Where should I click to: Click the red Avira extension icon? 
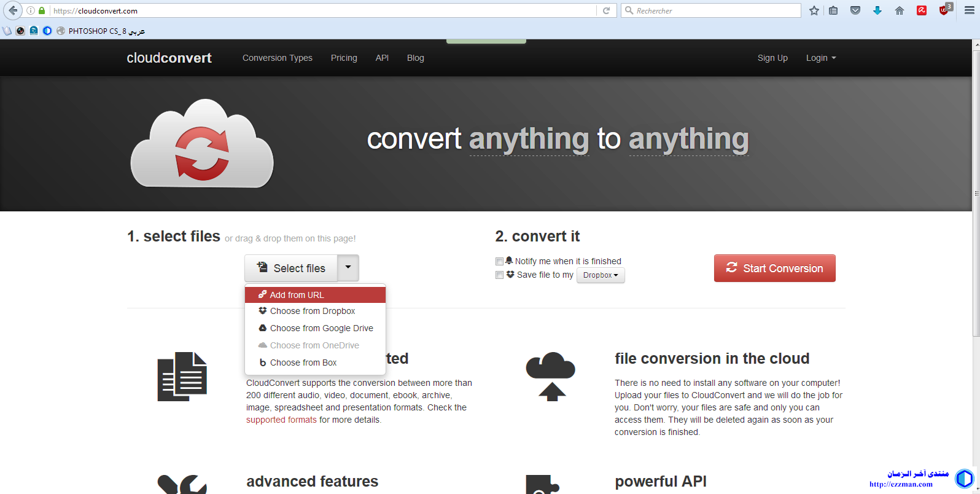click(922, 10)
